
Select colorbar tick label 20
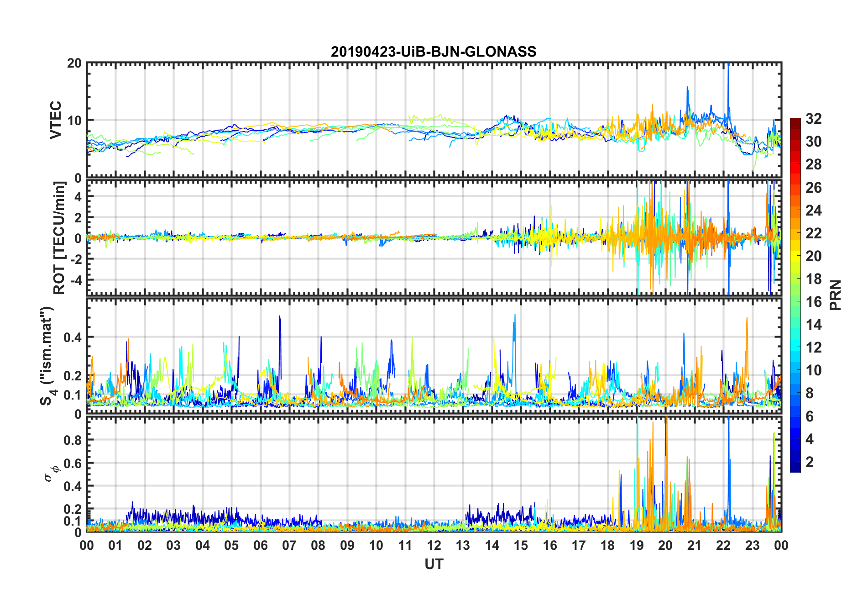814,256
